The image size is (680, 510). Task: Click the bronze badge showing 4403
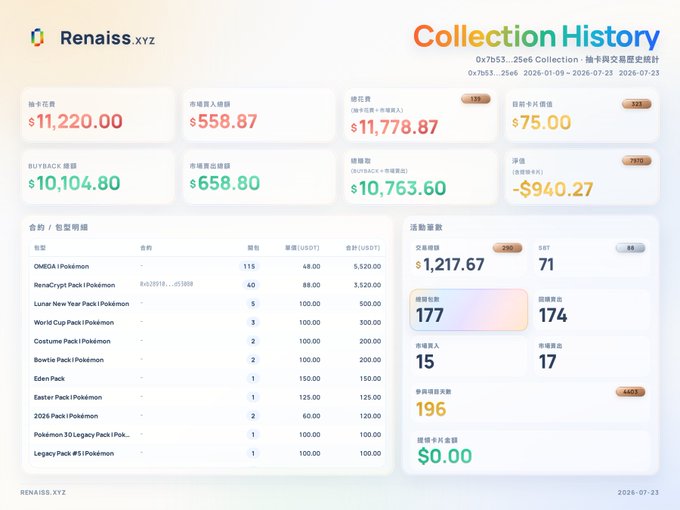tap(631, 392)
